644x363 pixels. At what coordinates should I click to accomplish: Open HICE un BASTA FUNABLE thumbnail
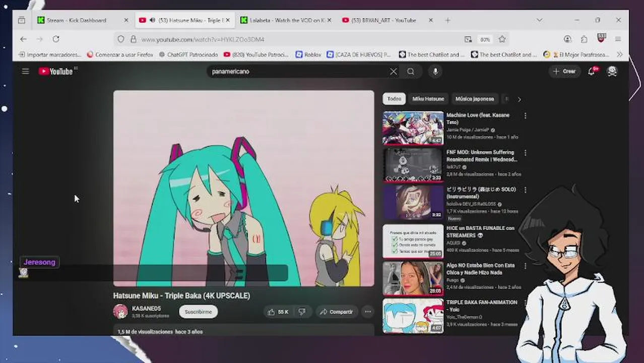(413, 241)
